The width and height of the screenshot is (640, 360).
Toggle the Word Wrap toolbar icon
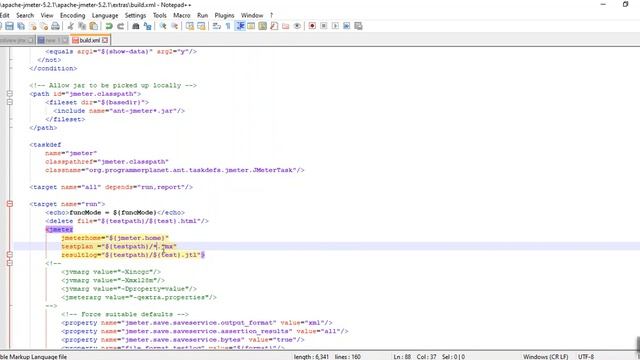pos(217,26)
